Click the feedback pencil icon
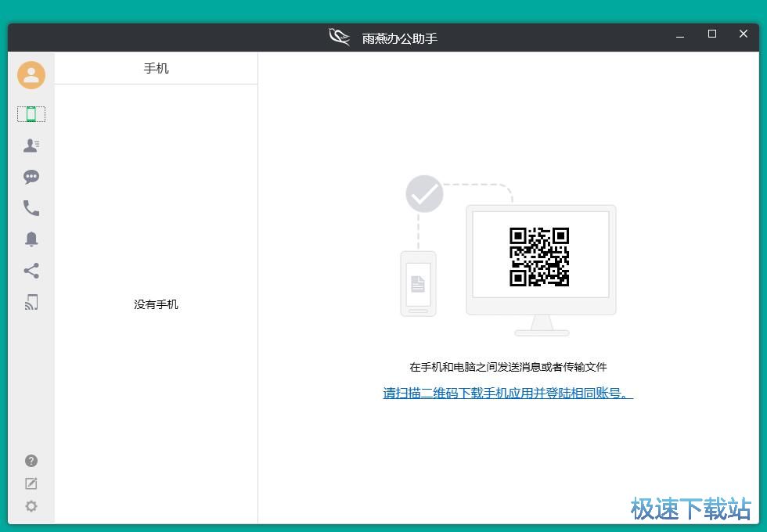767x532 pixels. [x=31, y=483]
